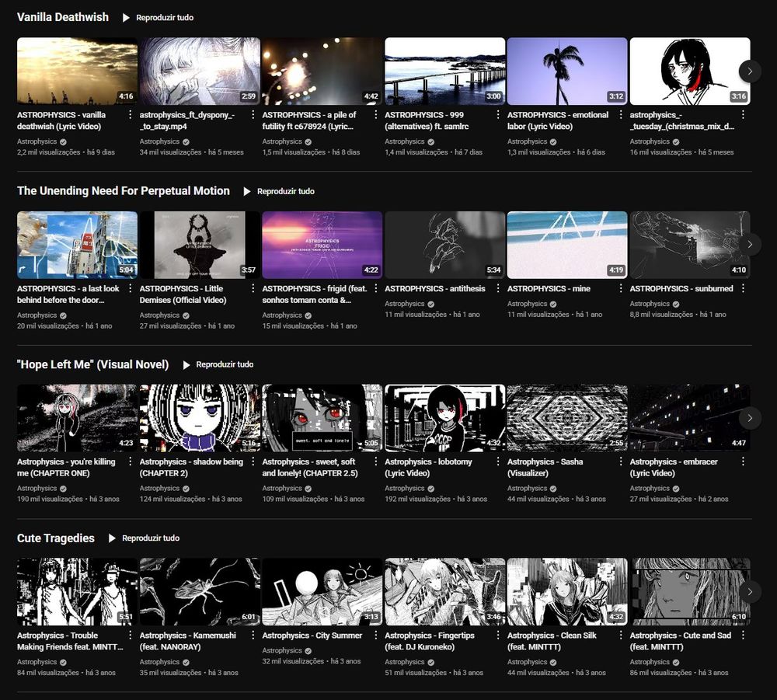
Task: Open options menu for frigid video
Action: 375,288
